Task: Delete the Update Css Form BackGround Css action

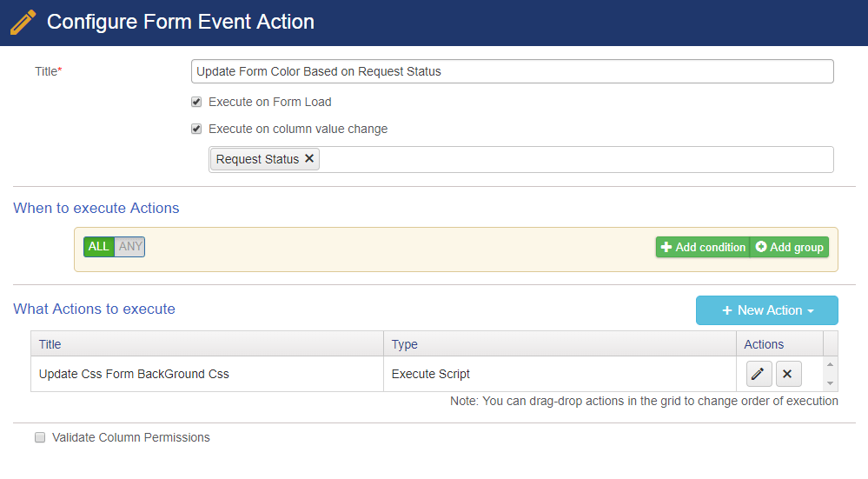Action: click(x=788, y=374)
